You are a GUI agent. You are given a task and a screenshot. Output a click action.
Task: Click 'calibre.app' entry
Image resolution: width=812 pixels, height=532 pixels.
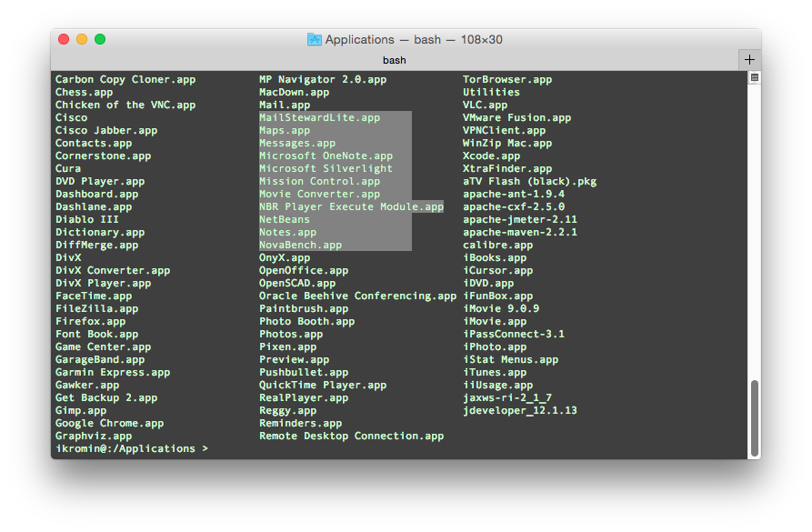pos(497,245)
